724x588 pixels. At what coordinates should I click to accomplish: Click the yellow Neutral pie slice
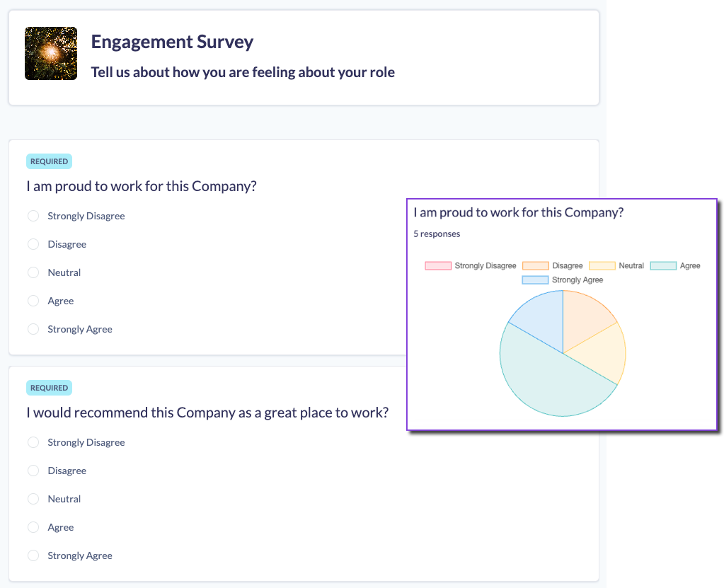[x=602, y=354]
